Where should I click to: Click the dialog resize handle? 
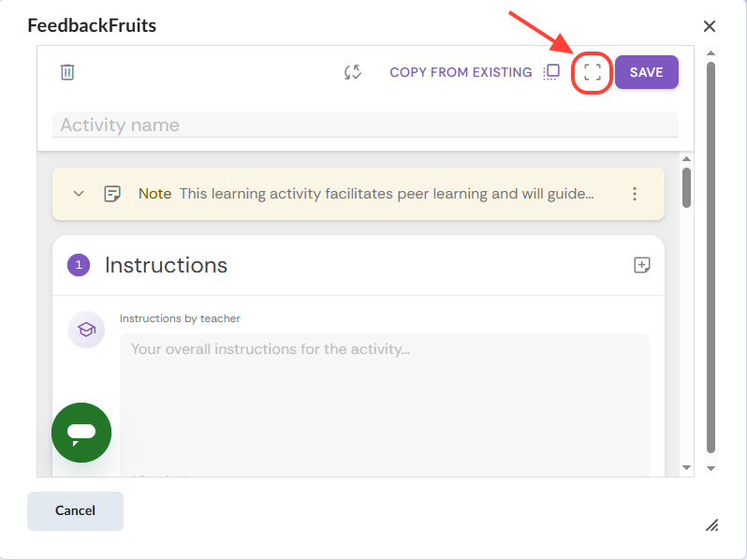tap(711, 524)
